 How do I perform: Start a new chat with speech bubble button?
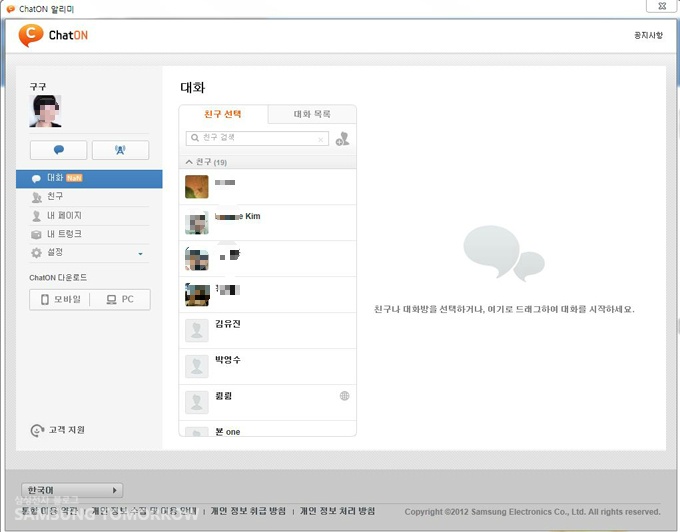tap(59, 150)
